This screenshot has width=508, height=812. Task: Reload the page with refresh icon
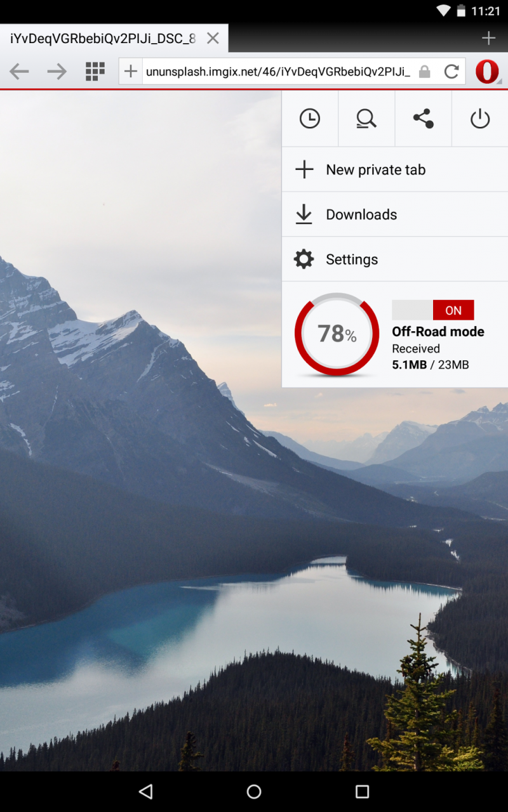coord(451,72)
